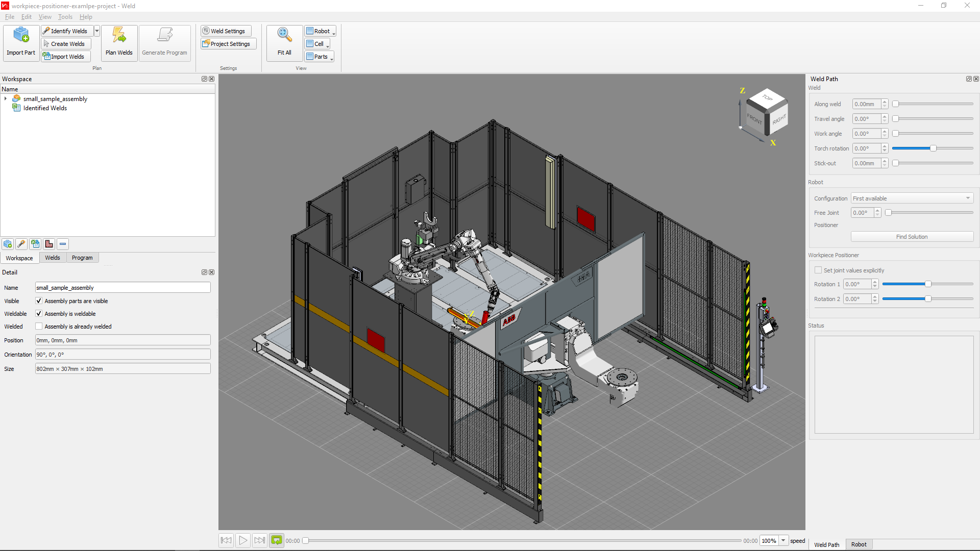The height and width of the screenshot is (551, 980).
Task: Open Project Settings dialog
Action: pyautogui.click(x=228, y=44)
